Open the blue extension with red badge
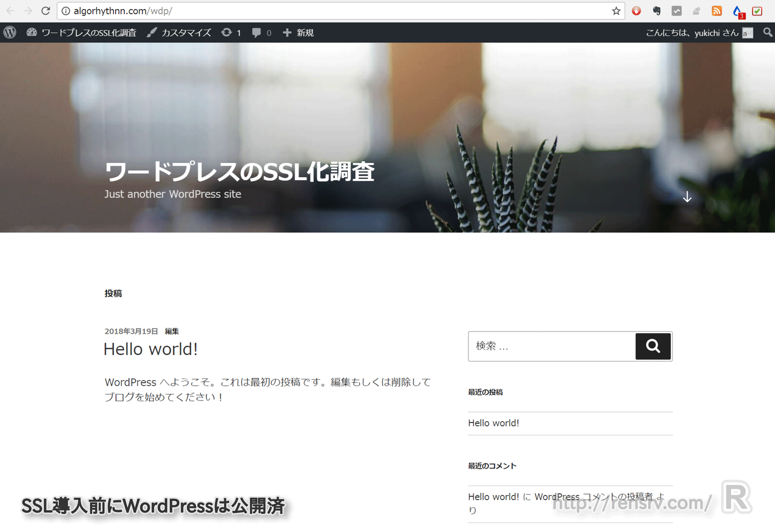This screenshot has height=532, width=775. [x=738, y=12]
